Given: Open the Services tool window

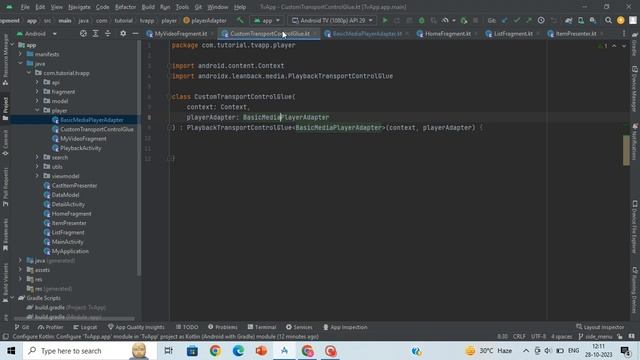Looking at the screenshot, I should [x=299, y=327].
